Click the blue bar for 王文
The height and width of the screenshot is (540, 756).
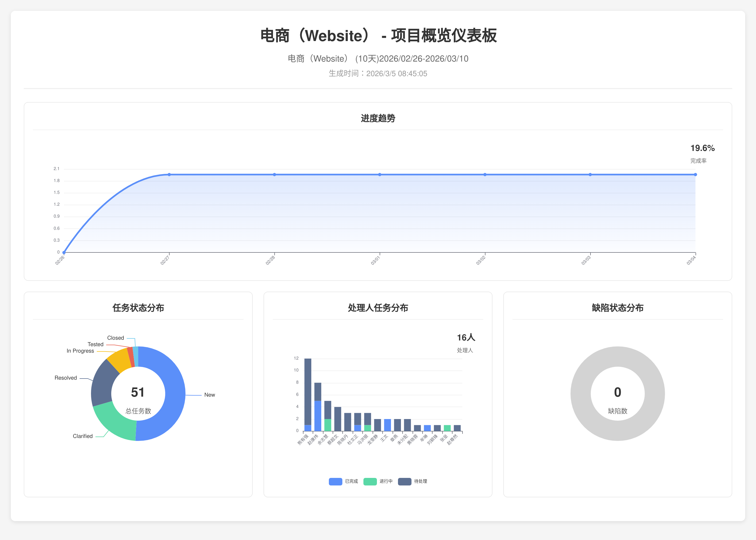pyautogui.click(x=388, y=425)
